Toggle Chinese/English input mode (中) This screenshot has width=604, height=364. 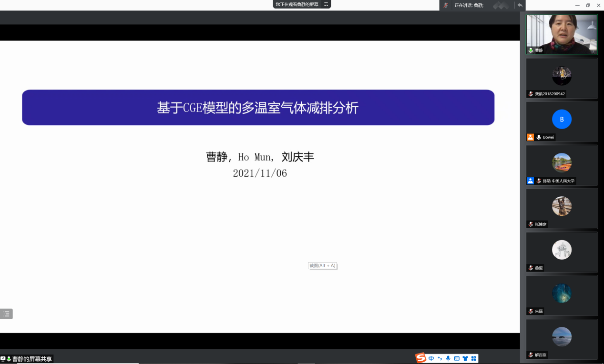[x=431, y=358]
